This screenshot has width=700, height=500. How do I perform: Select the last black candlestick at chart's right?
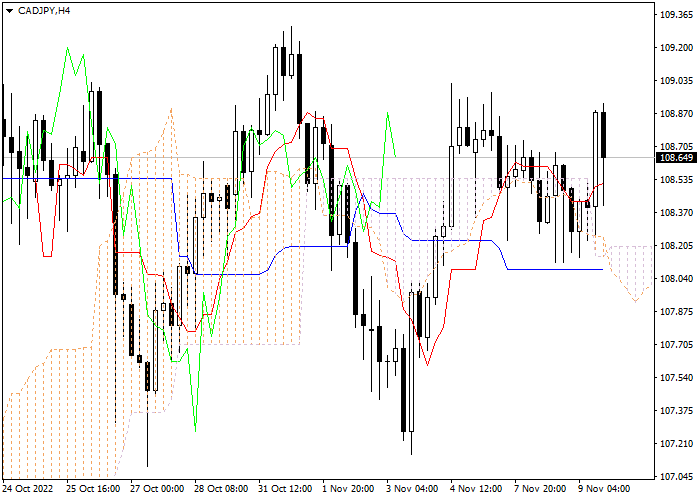pos(604,135)
